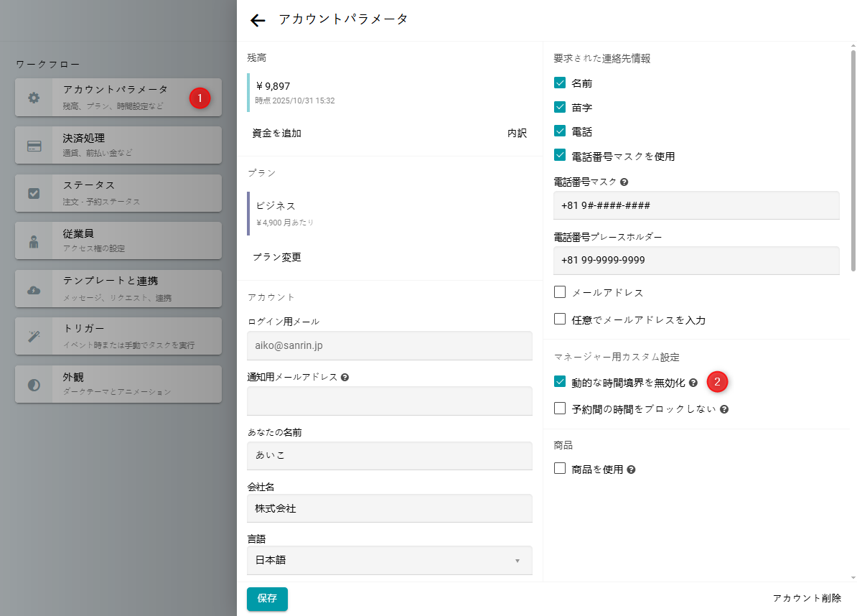This screenshot has width=857, height=616.
Task: Click the 保存 button
Action: 267,599
